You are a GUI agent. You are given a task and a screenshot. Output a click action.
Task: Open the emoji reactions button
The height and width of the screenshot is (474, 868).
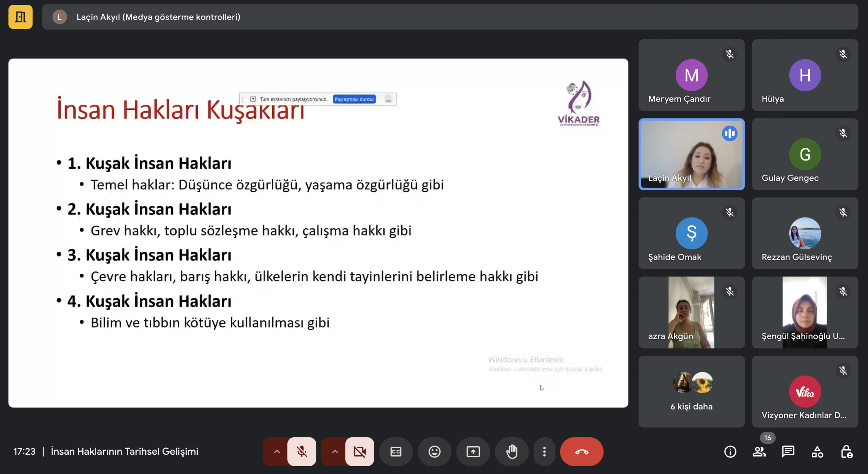(x=434, y=452)
